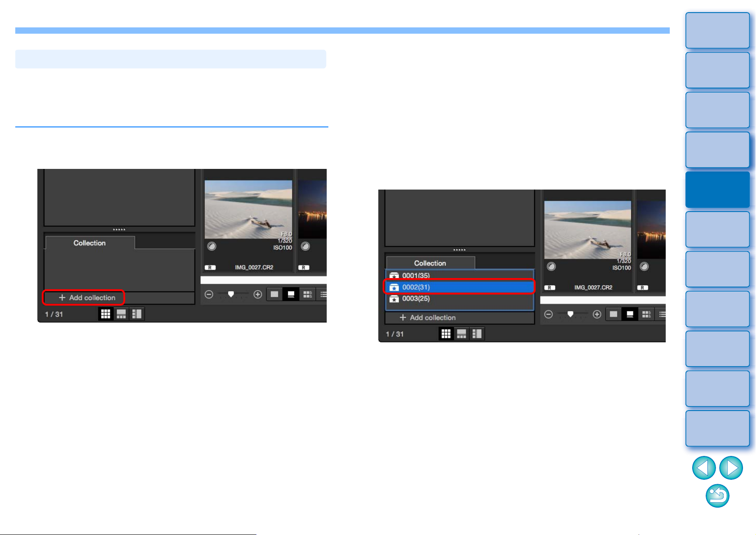Screen dimensions: 756x535
Task: Select the highlighted collection 0002(31)
Action: coord(460,287)
